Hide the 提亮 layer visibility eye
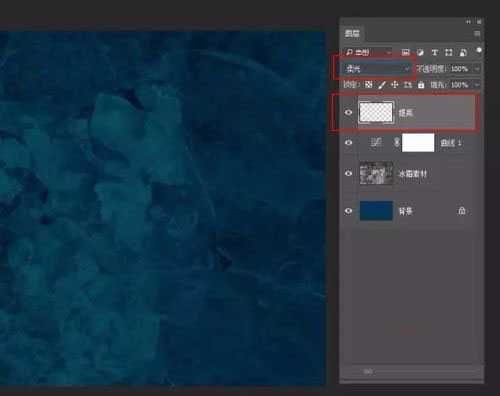 [348, 113]
